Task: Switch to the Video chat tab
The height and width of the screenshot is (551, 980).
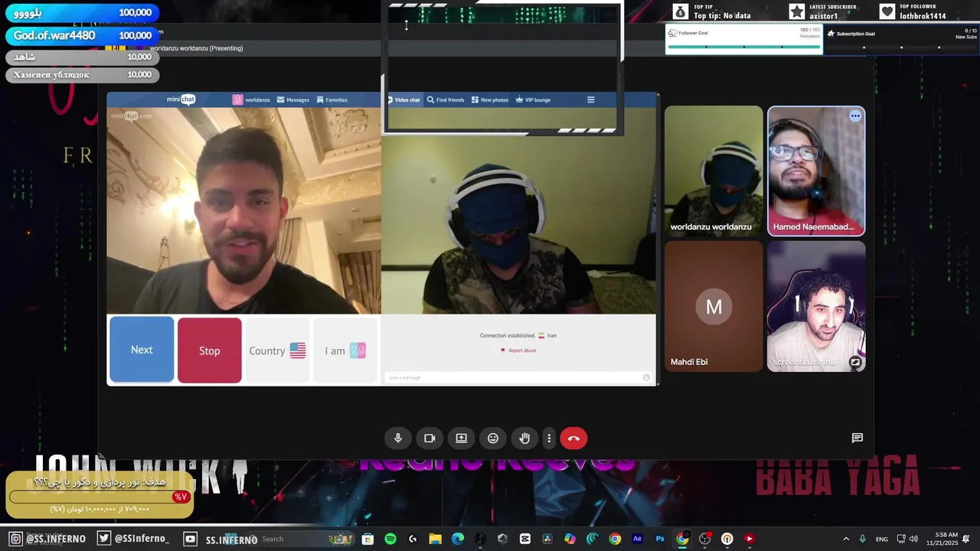Action: [x=403, y=99]
